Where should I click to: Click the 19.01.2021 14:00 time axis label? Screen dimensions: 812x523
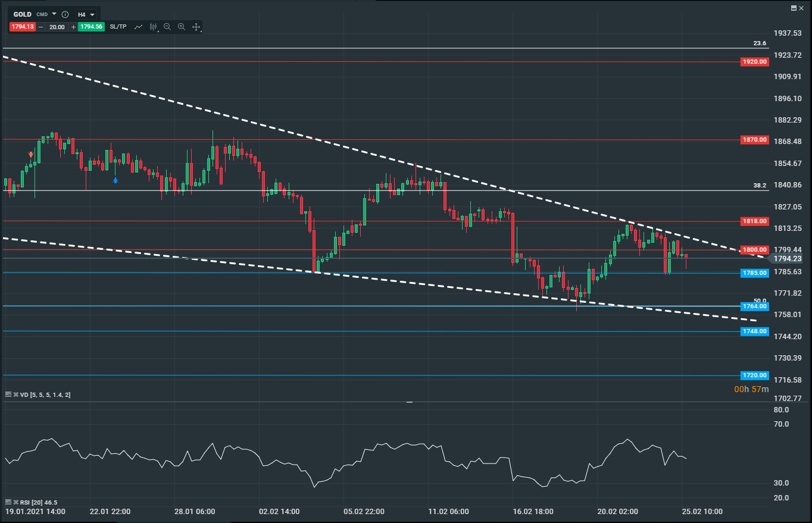pyautogui.click(x=35, y=512)
